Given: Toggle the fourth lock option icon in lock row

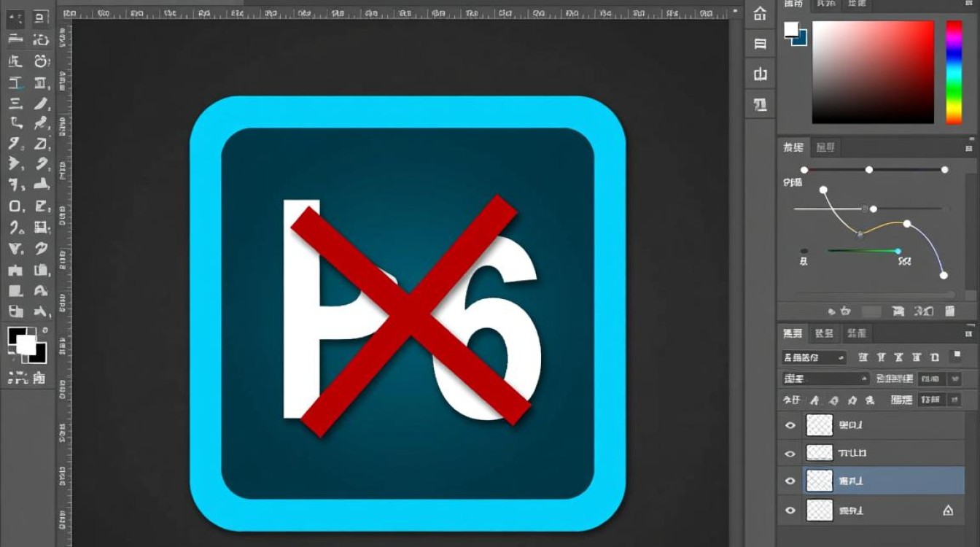Looking at the screenshot, I should point(869,400).
